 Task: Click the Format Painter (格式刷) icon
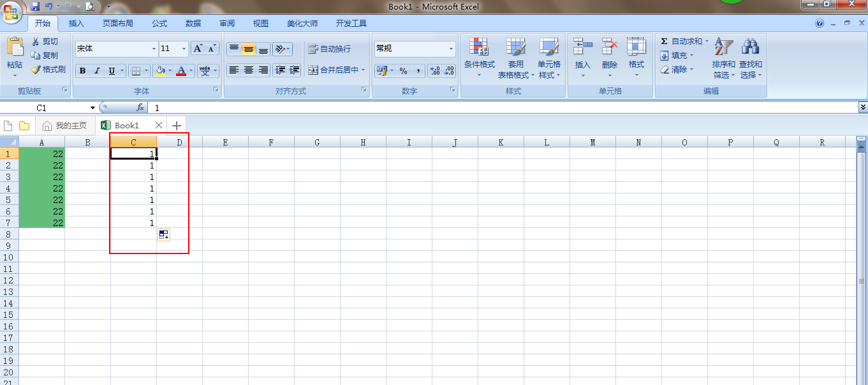[x=36, y=70]
